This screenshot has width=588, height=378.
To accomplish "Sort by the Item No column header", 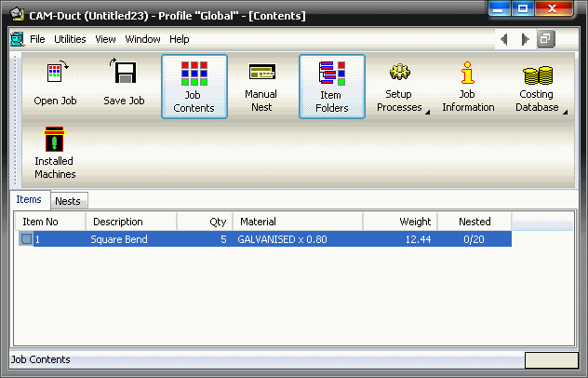I will [x=50, y=222].
